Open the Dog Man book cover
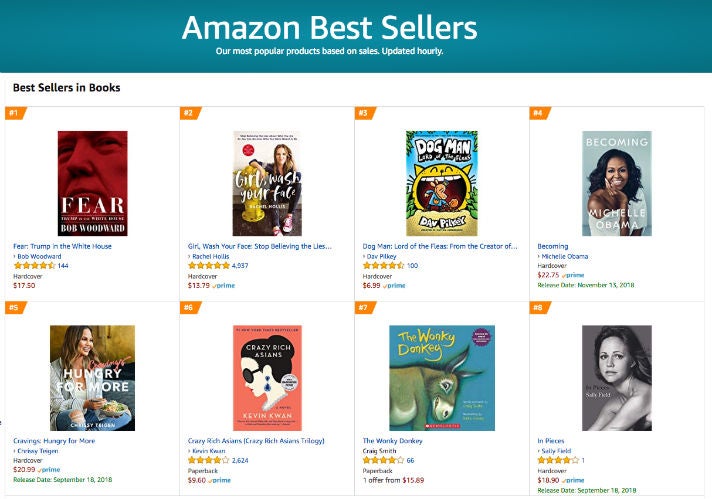This screenshot has height=499, width=712. (x=441, y=183)
